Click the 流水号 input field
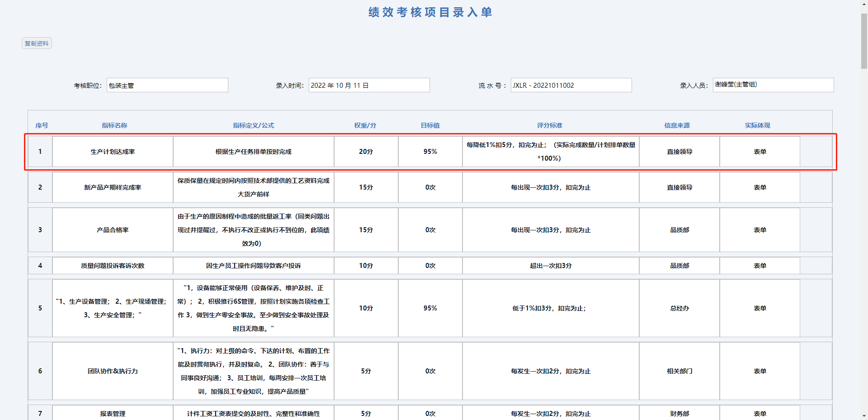 coord(571,86)
